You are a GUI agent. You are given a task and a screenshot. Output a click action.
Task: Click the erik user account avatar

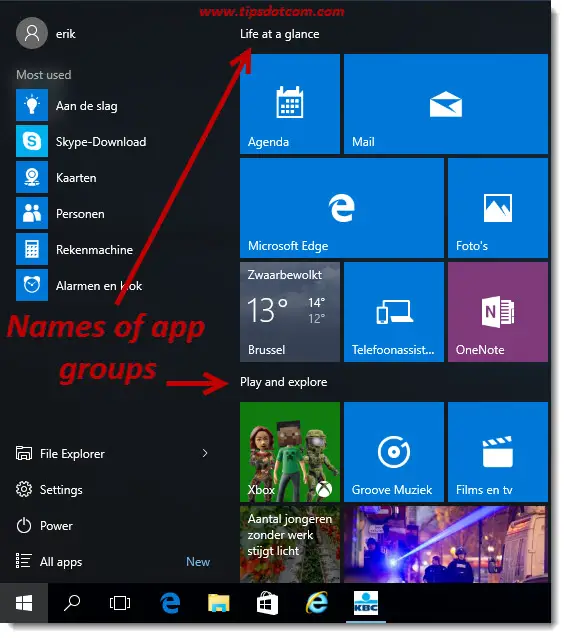click(32, 33)
